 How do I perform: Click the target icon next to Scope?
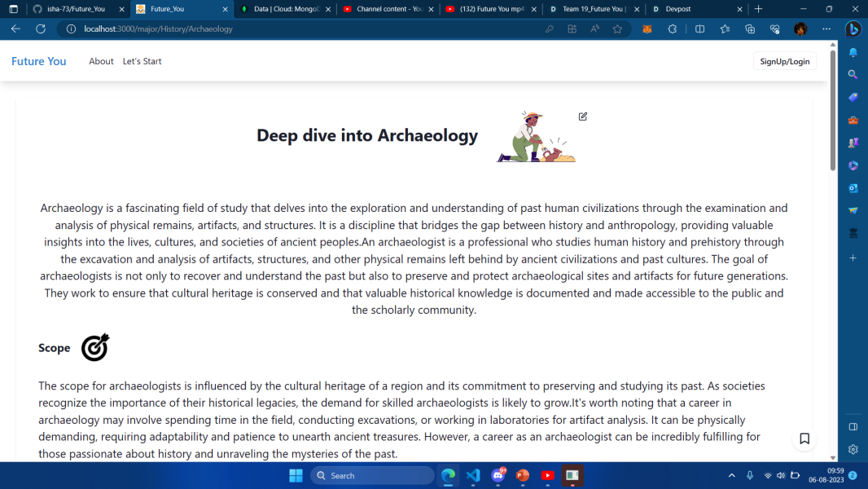[x=95, y=347]
